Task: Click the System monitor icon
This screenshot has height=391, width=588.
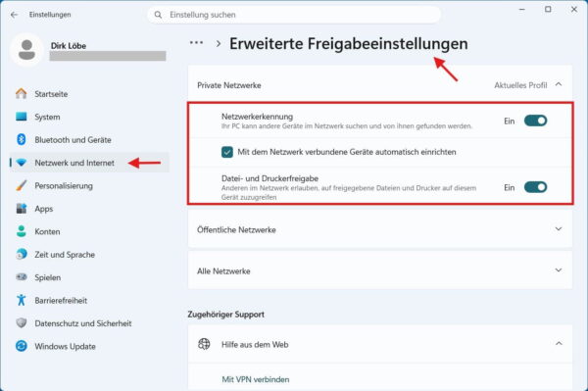Action: [22, 117]
